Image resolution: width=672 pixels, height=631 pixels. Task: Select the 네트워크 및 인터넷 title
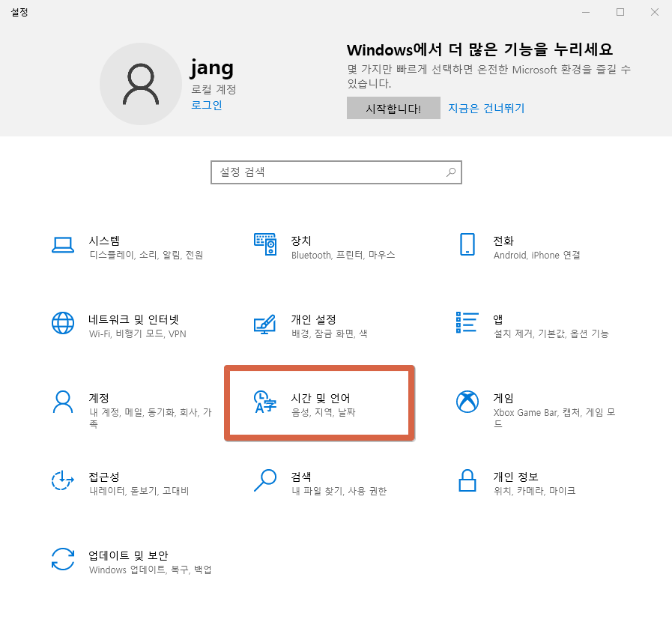coord(133,319)
